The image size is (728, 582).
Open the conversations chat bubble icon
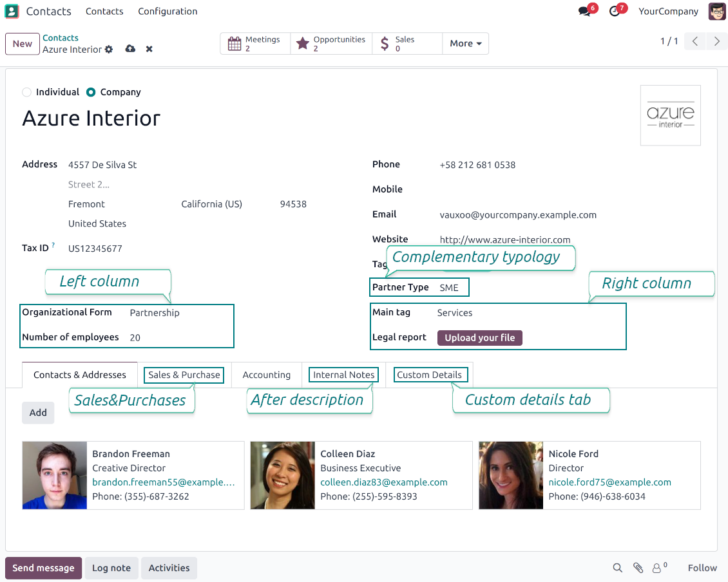coord(584,11)
